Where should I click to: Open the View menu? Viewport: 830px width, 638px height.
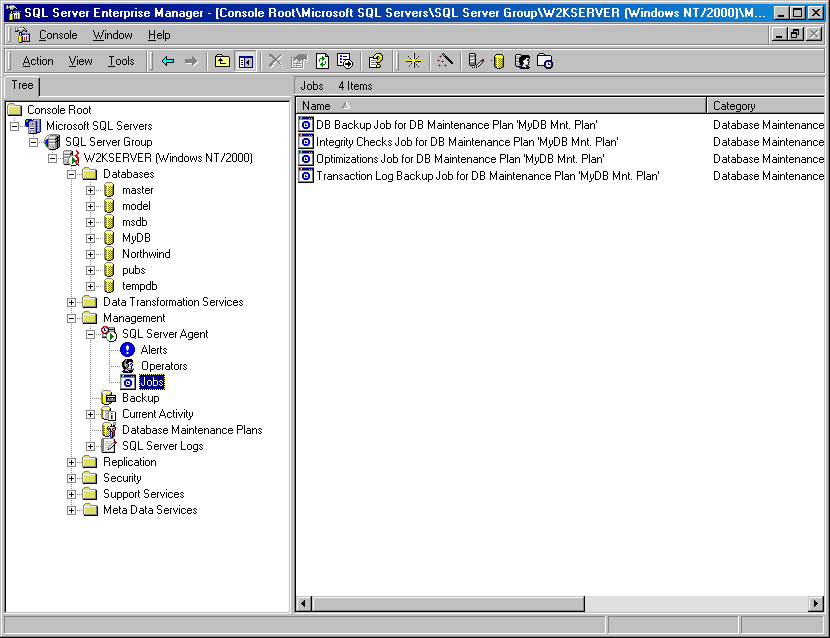pos(80,61)
